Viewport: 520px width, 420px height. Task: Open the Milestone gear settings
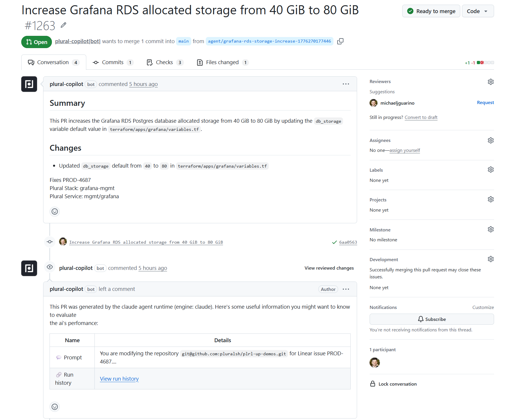(491, 229)
